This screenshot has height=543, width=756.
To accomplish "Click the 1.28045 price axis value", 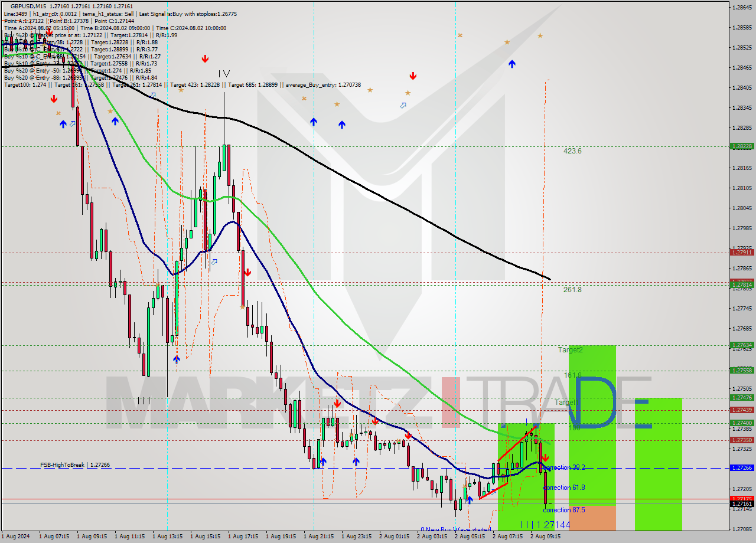I will [x=742, y=208].
